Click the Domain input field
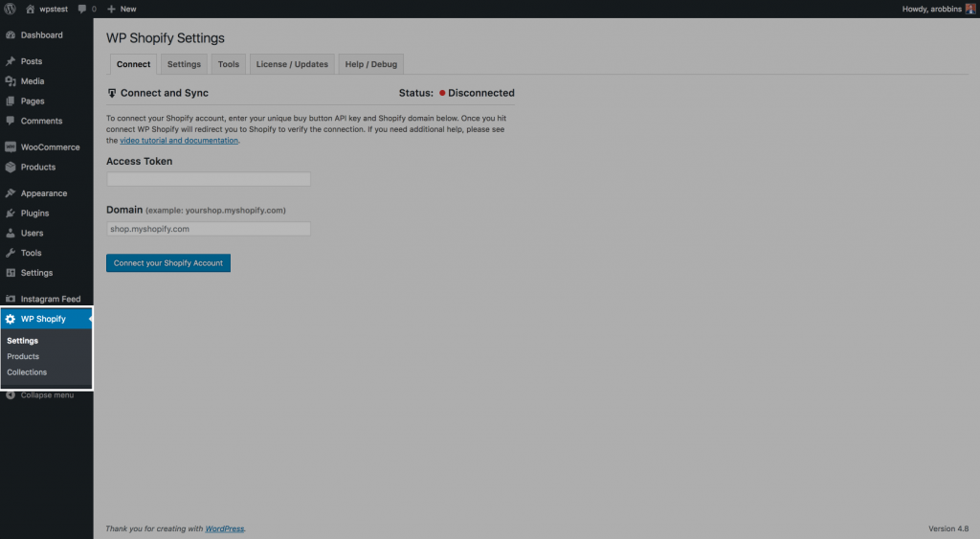 (208, 229)
